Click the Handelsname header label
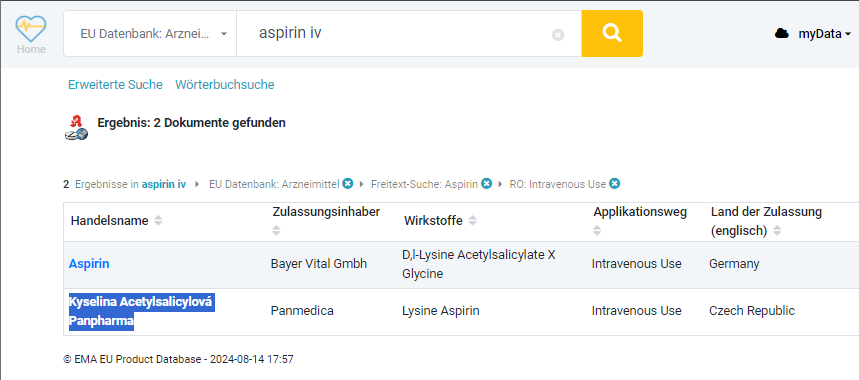859x380 pixels. point(110,221)
